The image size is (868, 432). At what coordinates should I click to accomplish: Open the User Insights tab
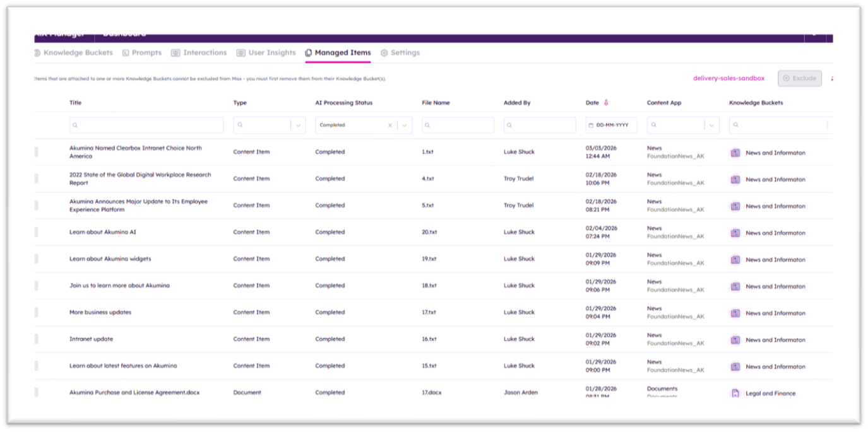266,53
